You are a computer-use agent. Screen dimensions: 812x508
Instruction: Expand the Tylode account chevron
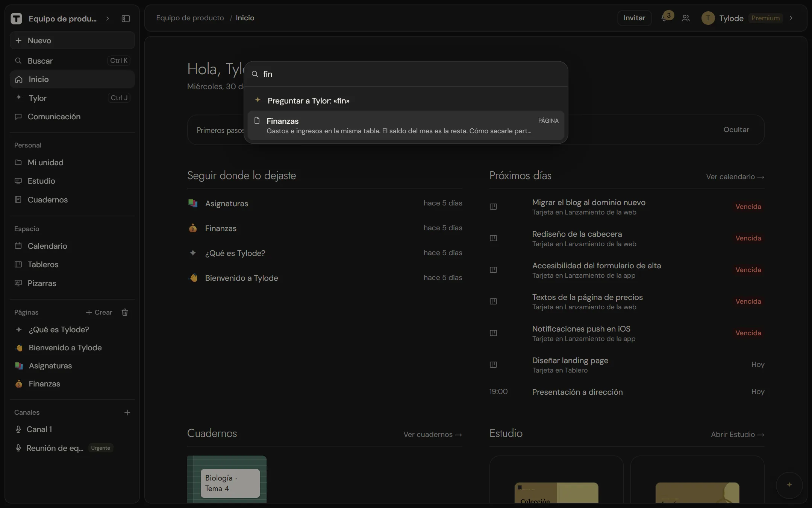pos(791,18)
